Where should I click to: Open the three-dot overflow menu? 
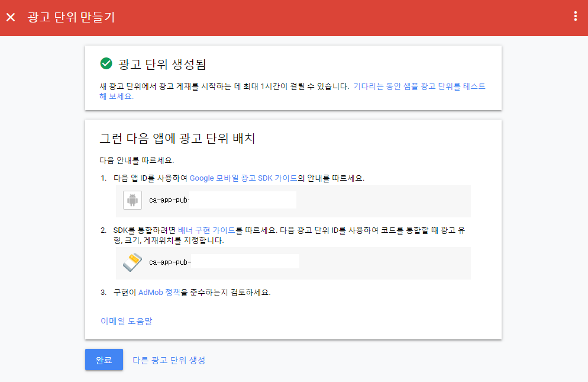click(575, 16)
